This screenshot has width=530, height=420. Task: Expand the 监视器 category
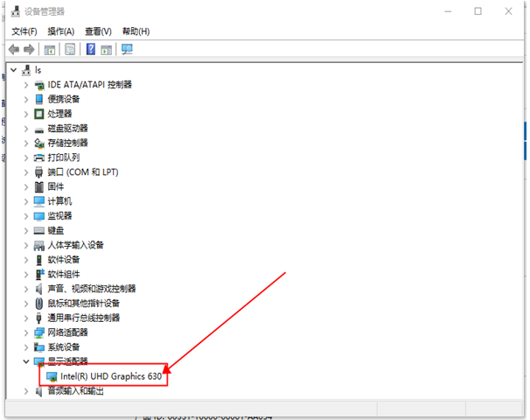[26, 216]
